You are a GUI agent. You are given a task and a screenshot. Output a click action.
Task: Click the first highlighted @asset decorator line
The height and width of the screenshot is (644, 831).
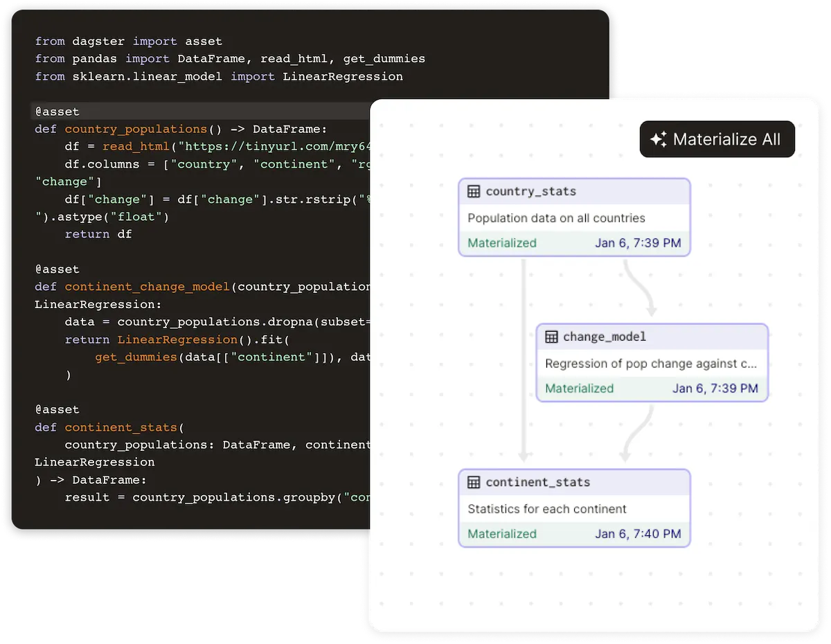click(201, 111)
